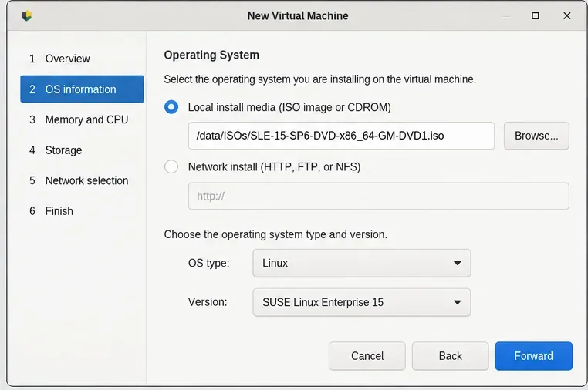Close the New Virtual Machine dialog
588x390 pixels.
[567, 15]
